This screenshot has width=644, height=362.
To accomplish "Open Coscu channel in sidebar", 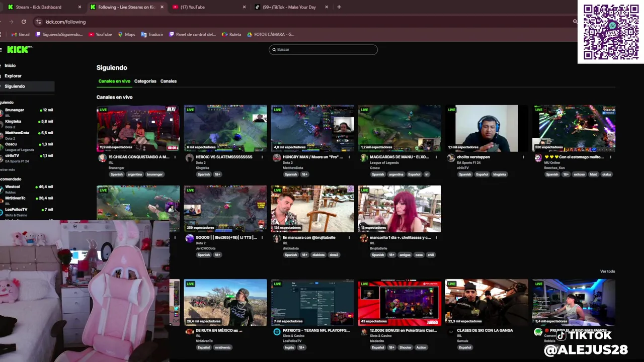I will click(x=27, y=146).
